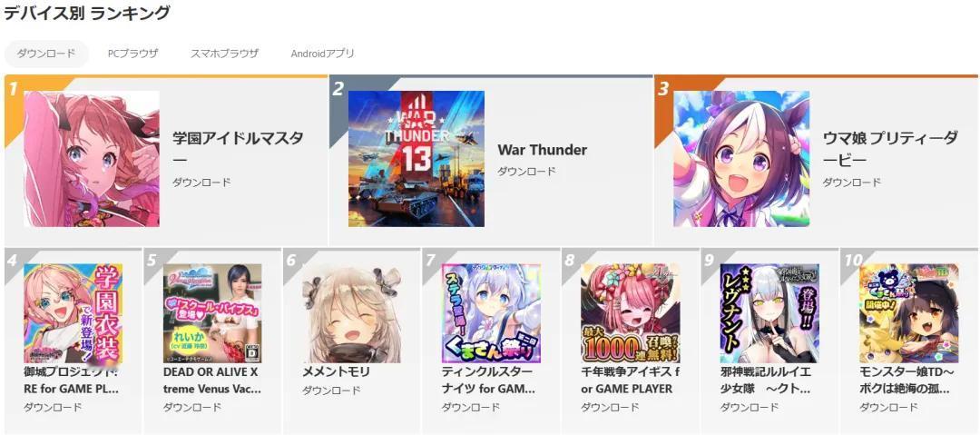This screenshot has height=435, width=980.
Task: Click the ウマ娘 プリティーダービー title link
Action: pos(890,149)
